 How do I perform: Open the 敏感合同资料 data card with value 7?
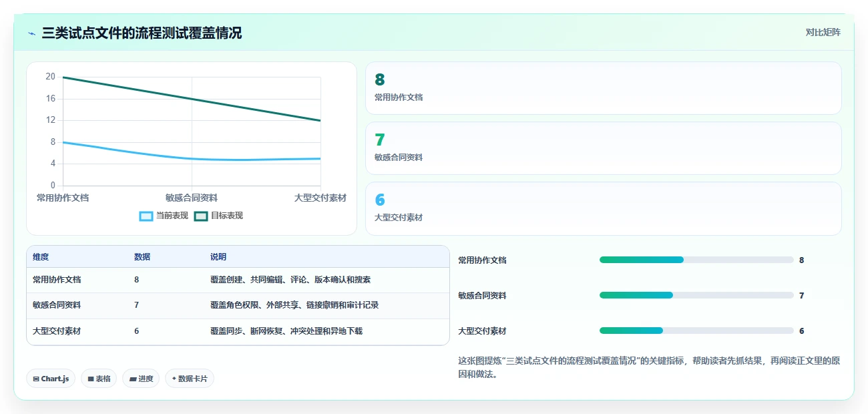[604, 148]
